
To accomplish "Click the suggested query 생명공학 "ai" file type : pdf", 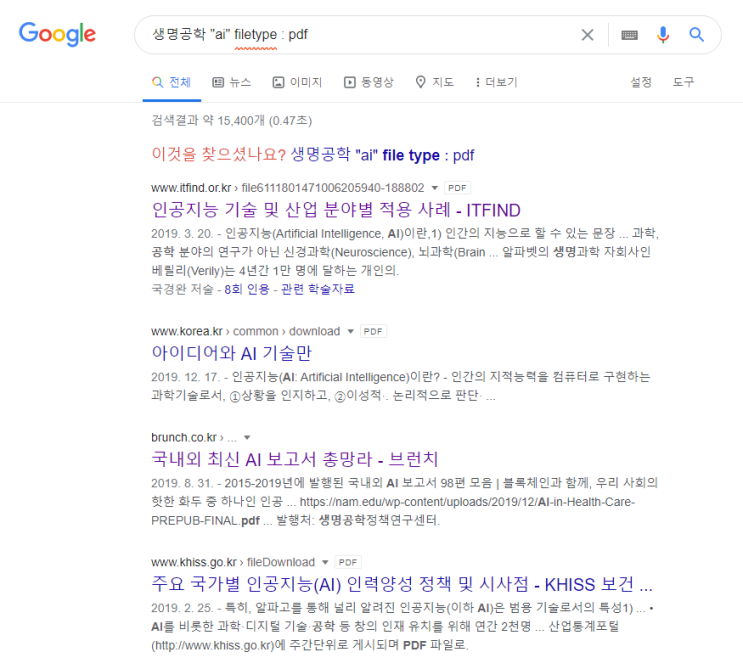I will [382, 155].
